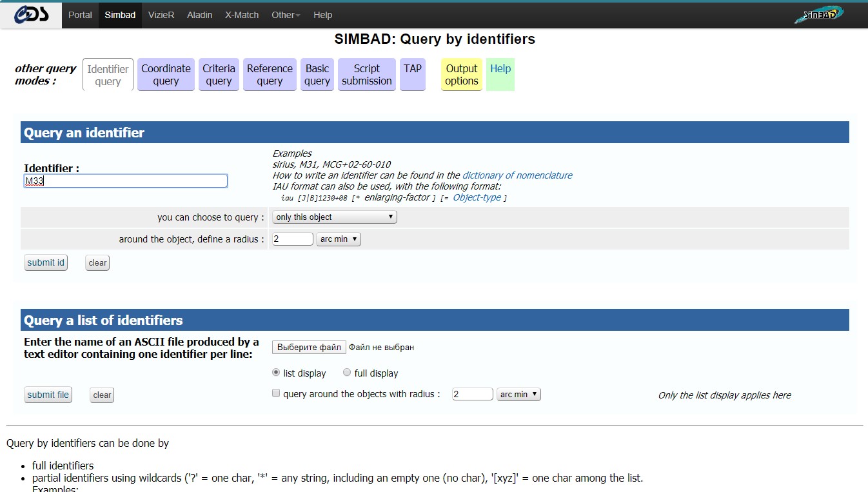Click clear button next to submit file
The height and width of the screenshot is (492, 868).
(102, 395)
